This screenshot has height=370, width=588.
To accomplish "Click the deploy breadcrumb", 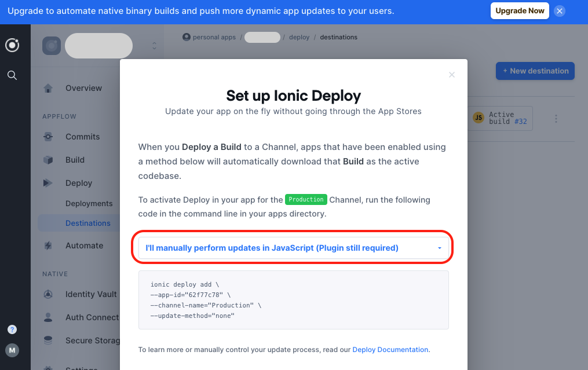I will 300,37.
